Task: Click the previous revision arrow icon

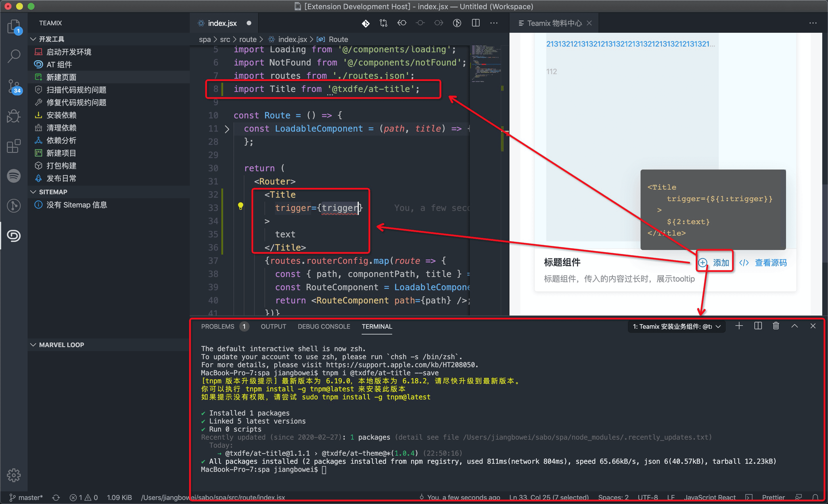Action: (402, 23)
